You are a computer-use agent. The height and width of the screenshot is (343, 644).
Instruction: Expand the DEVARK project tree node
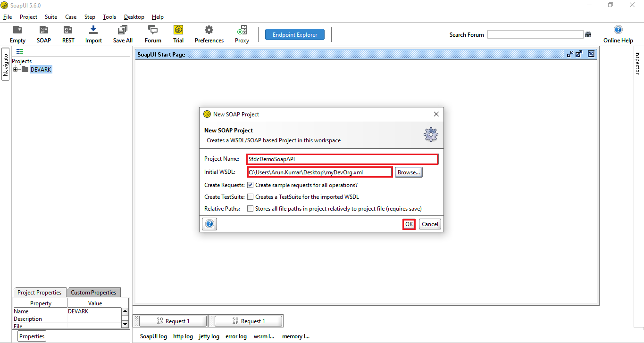[x=16, y=70]
